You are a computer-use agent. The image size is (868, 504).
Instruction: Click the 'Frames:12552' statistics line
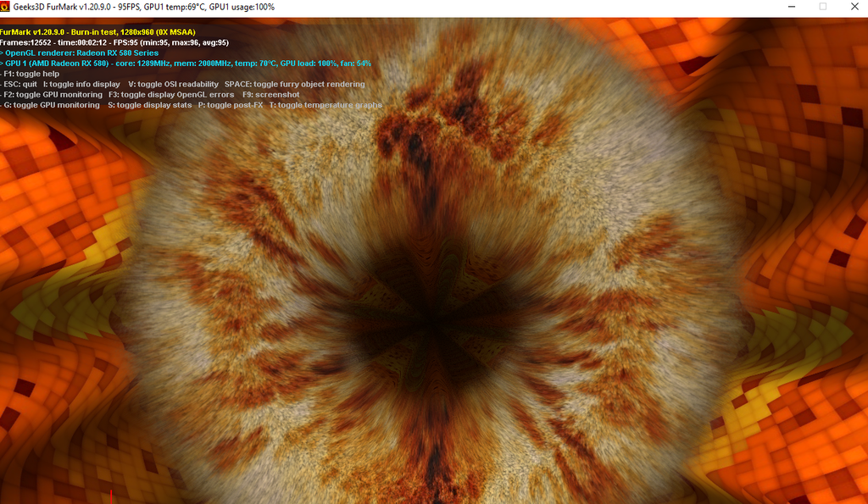coord(114,42)
